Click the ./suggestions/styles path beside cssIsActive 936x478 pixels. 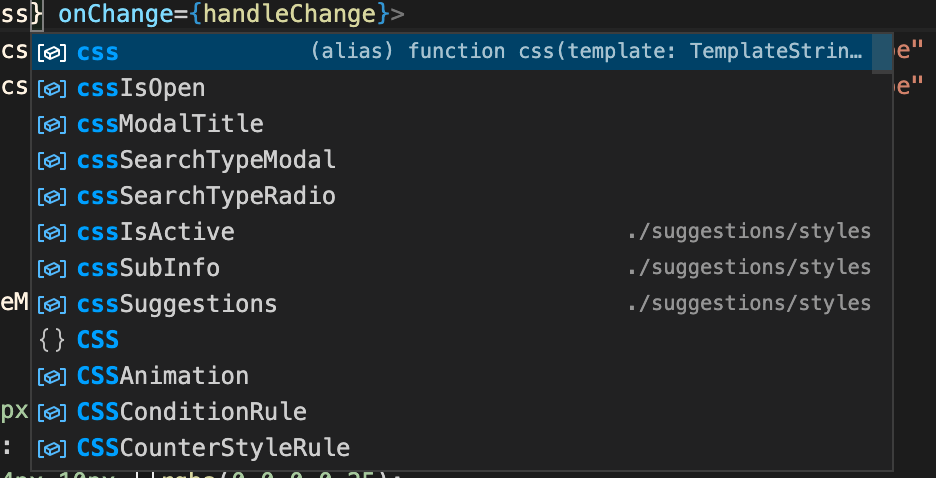point(749,232)
